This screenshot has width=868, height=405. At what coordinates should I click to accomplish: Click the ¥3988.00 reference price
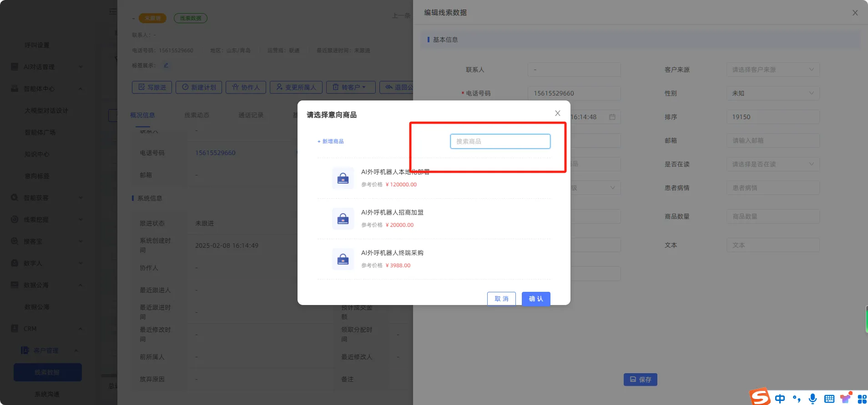click(398, 265)
